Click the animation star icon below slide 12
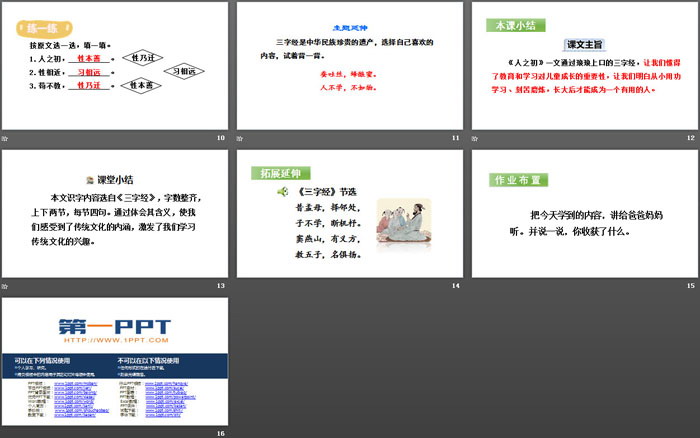The image size is (700, 438). (x=475, y=138)
